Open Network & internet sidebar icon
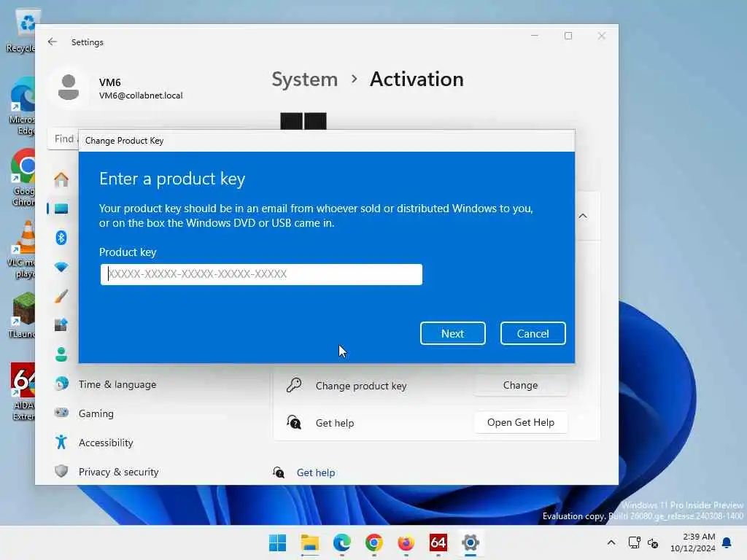Screen dimensions: 747x560 [x=61, y=267]
